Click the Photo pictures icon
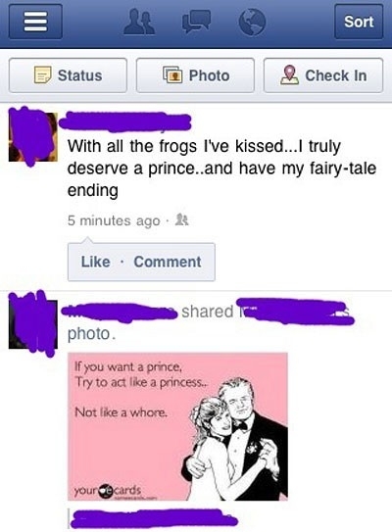The width and height of the screenshot is (392, 532). 173,75
